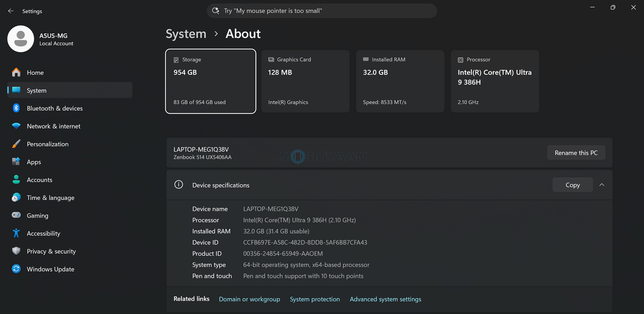Go to Network & internet settings
644x314 pixels.
pos(70,126)
